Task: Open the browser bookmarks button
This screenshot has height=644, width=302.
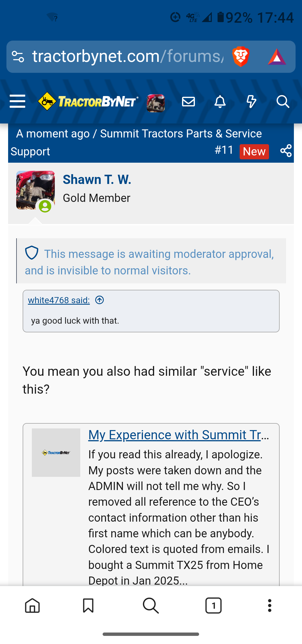Action: click(x=88, y=606)
